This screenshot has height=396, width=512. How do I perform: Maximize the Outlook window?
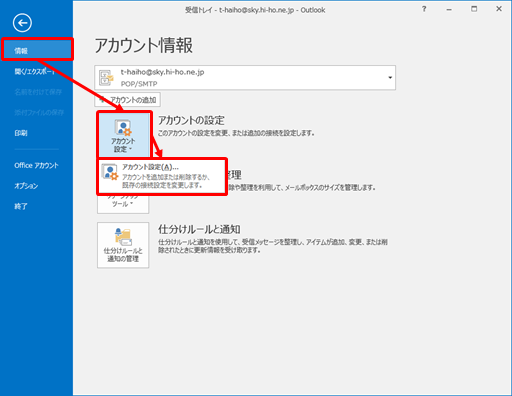coord(474,9)
